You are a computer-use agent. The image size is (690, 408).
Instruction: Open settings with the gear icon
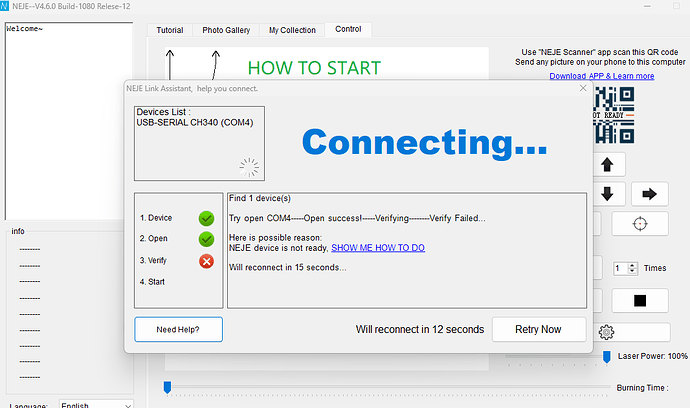606,332
